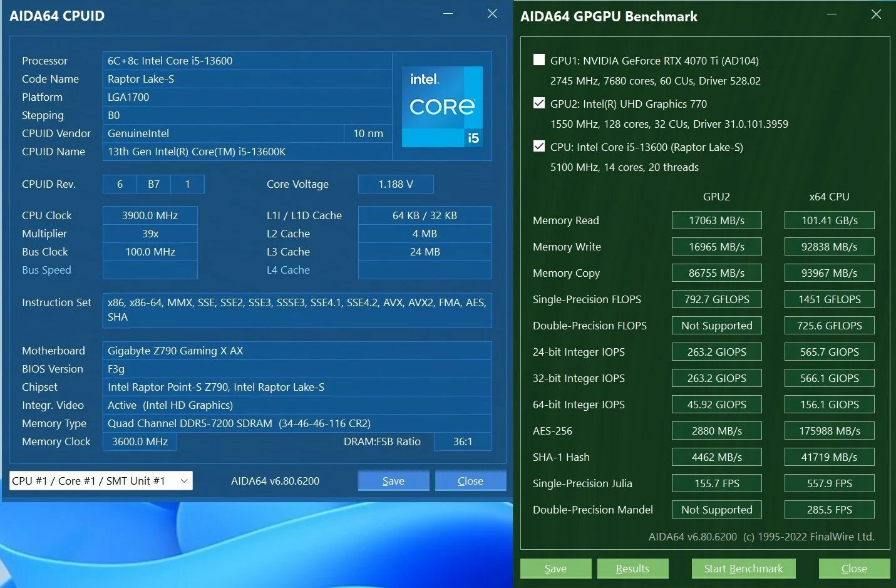Open the CPU #1 / Core #1 selector dropdown
This screenshot has height=588, width=896.
[x=101, y=481]
